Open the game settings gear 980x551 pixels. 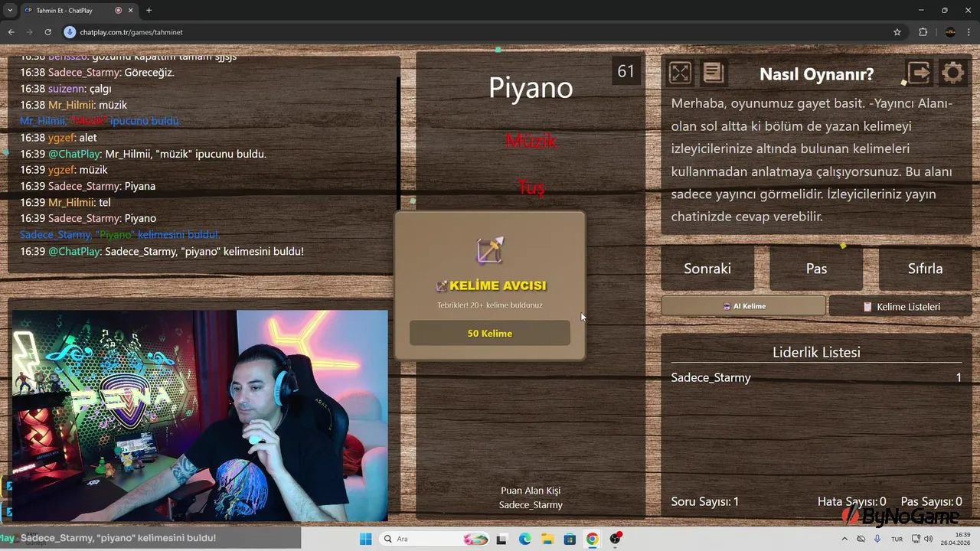click(x=953, y=73)
